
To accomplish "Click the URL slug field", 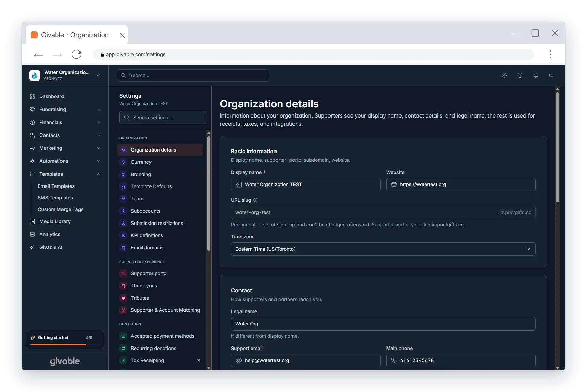I will [x=383, y=212].
